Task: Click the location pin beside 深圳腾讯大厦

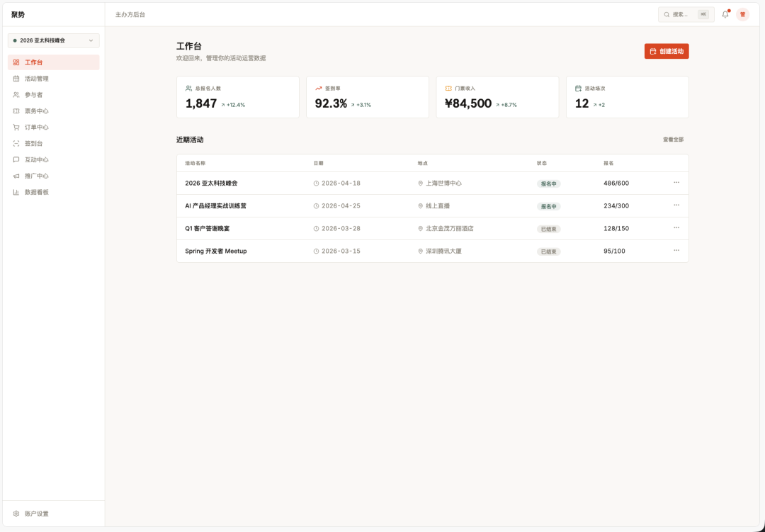Action: [421, 251]
